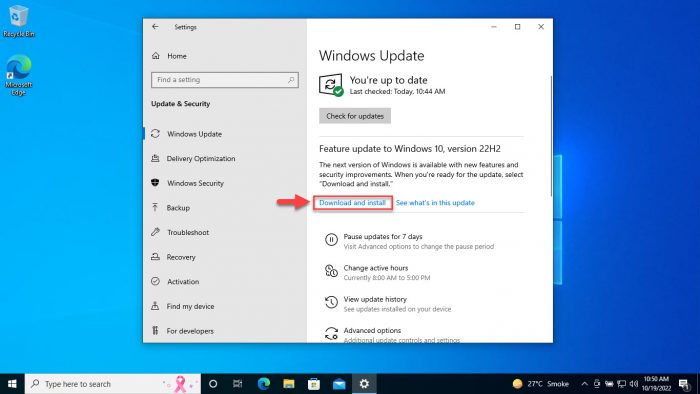This screenshot has width=700, height=394.
Task: Open Microsoft Edge from the taskbar
Action: coord(264,384)
